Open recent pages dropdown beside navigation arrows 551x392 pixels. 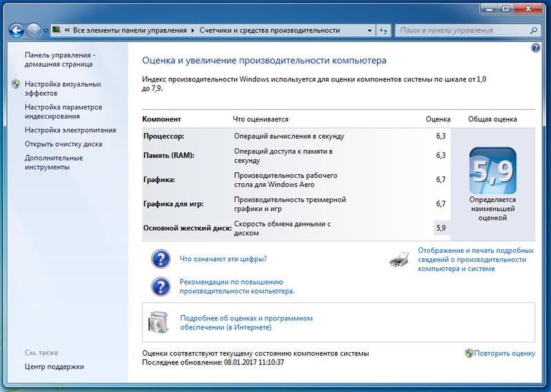pos(45,31)
